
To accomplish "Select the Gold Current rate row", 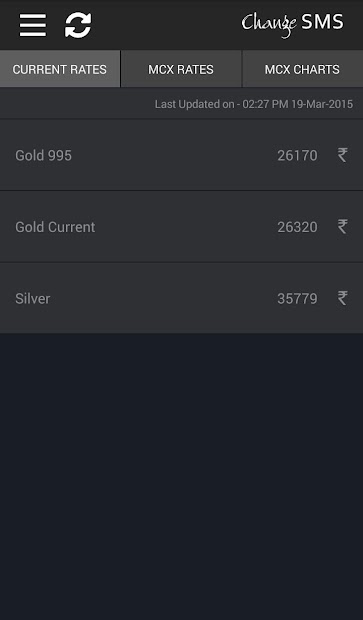I will point(182,227).
